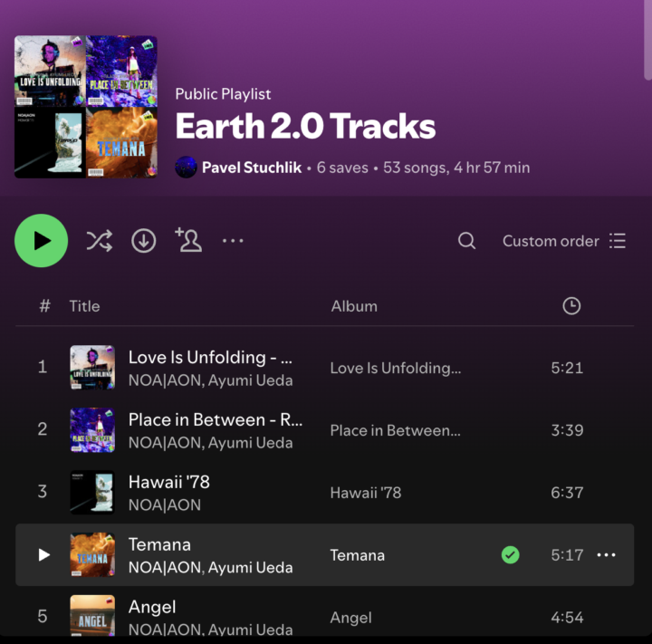
Task: Download the playlist for offline use
Action: tap(144, 241)
